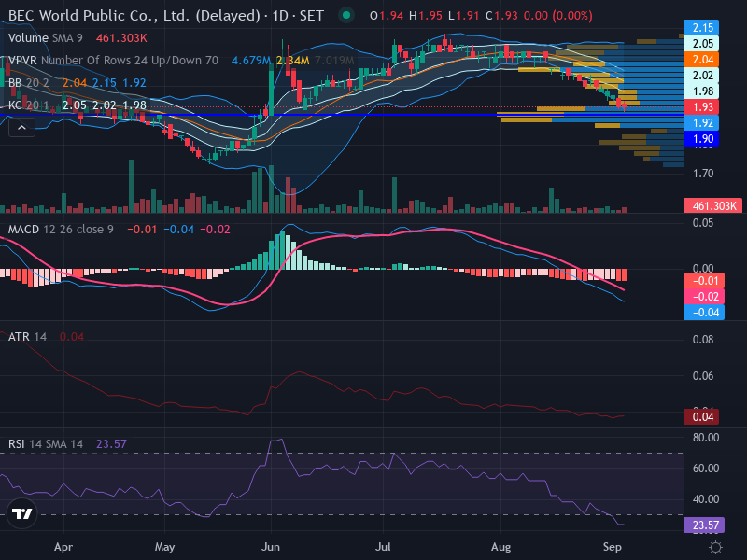Select the MACD 12 26 close 9 legend
The width and height of the screenshot is (747, 560).
[x=61, y=230]
